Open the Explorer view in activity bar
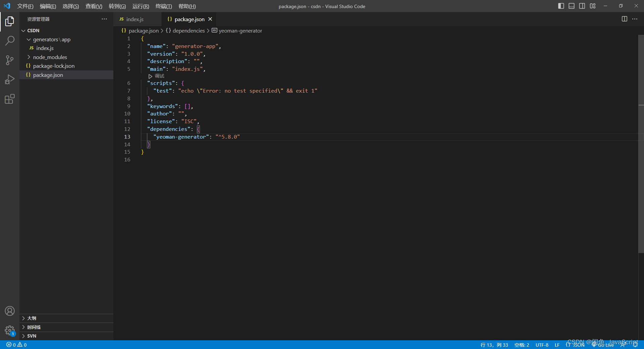 pos(10,21)
